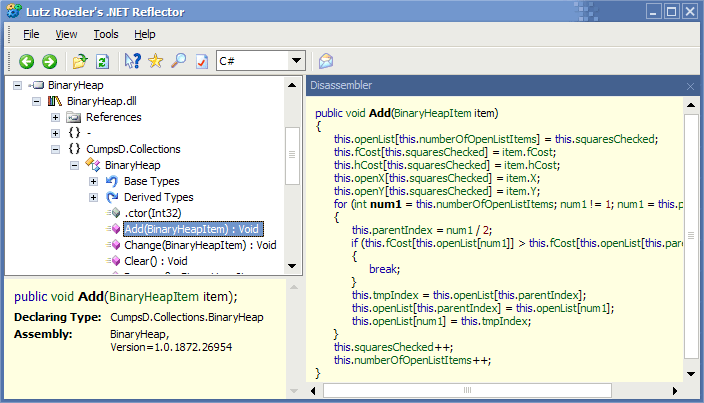Screen dimensions: 704x403
Task: Click the document checkmark options icon
Action: [x=202, y=61]
